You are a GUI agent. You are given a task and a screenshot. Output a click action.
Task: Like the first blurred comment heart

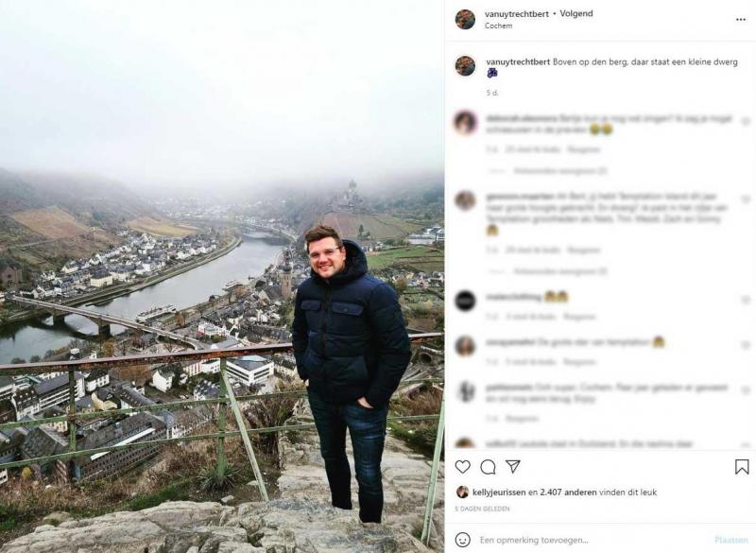point(746,122)
